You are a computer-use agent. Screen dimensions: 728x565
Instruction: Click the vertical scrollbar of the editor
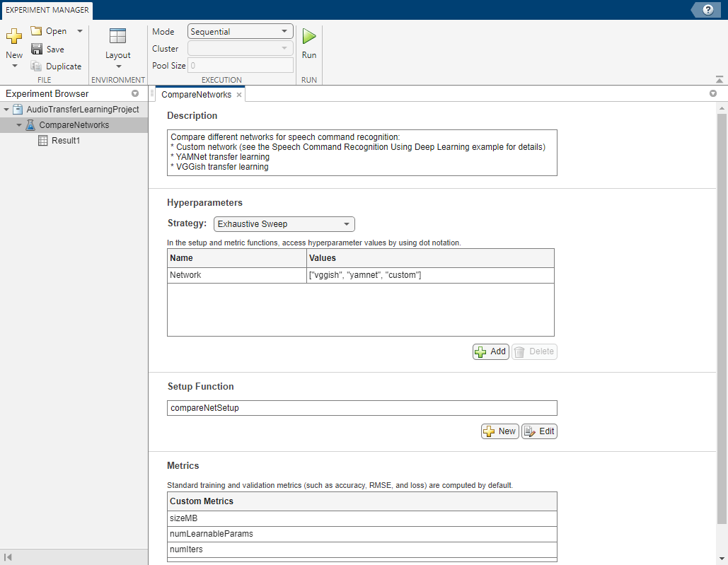pyautogui.click(x=722, y=318)
